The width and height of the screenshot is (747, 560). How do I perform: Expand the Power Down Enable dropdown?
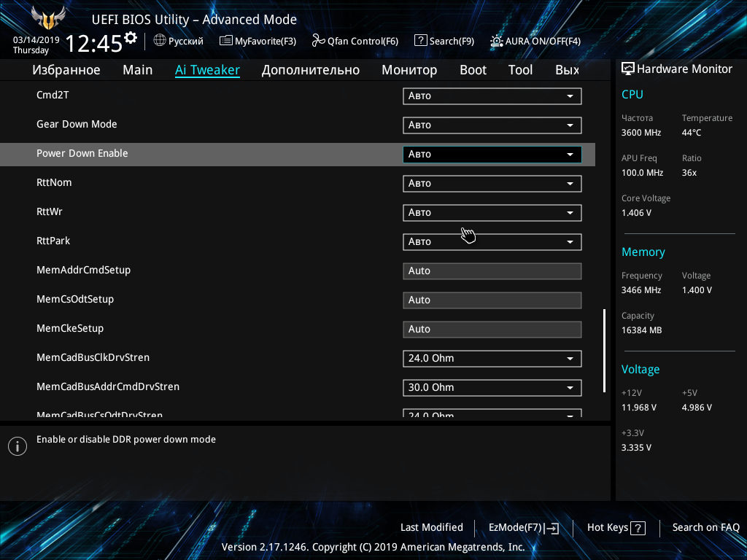tap(492, 155)
